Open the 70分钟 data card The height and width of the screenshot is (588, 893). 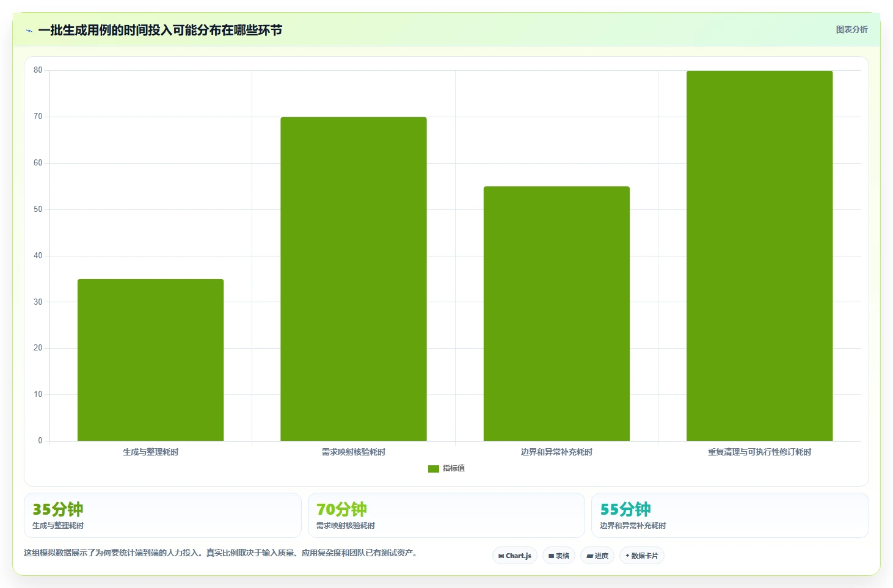[x=446, y=515]
